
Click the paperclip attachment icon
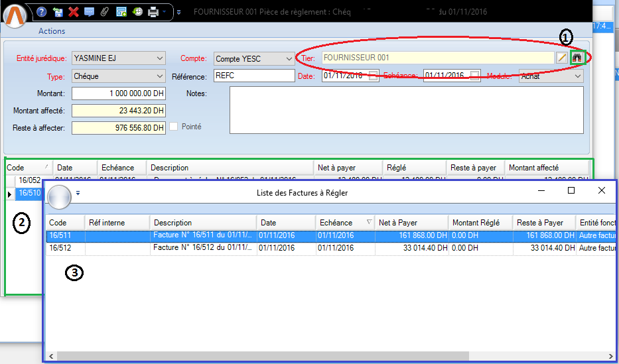[105, 12]
